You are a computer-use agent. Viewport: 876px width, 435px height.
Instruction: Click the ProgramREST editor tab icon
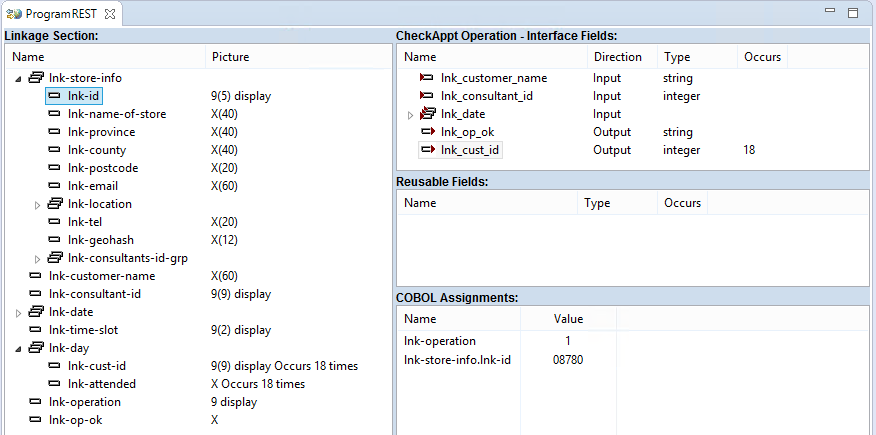[x=15, y=14]
